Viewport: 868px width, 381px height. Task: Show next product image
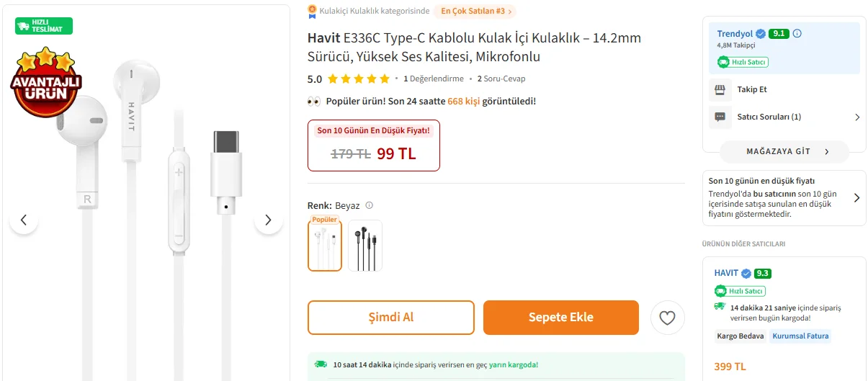pos(268,220)
